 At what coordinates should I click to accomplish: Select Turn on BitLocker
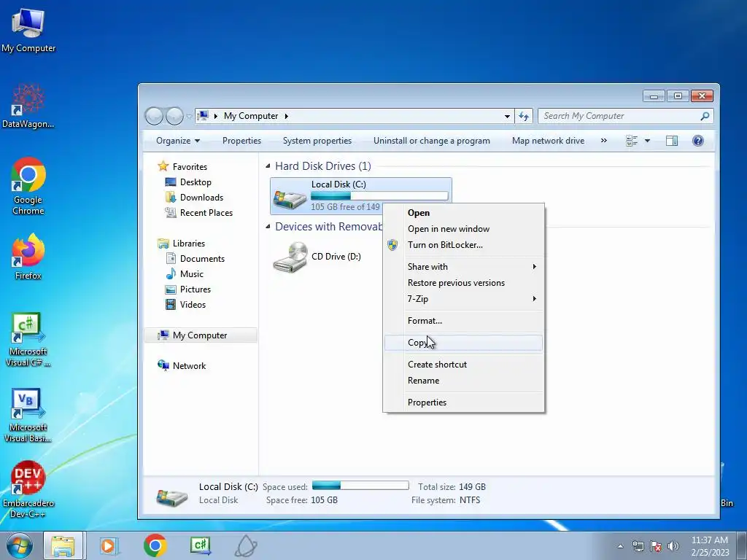click(x=463, y=245)
